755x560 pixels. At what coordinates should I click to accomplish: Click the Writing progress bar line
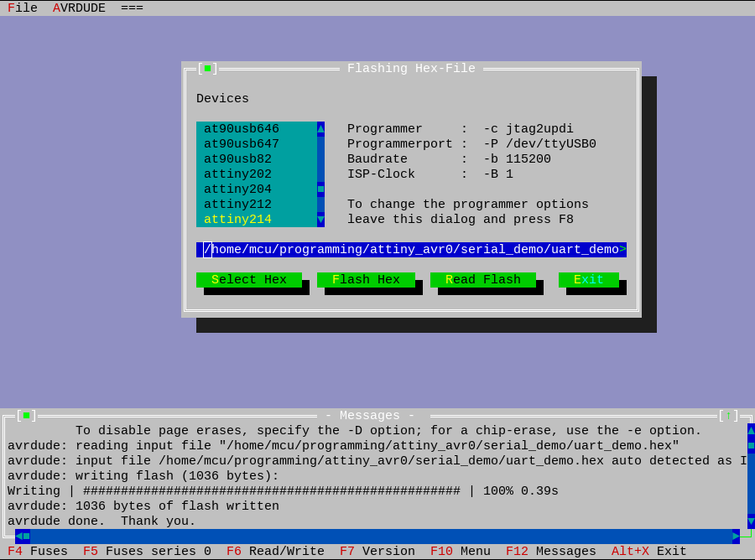tap(284, 490)
